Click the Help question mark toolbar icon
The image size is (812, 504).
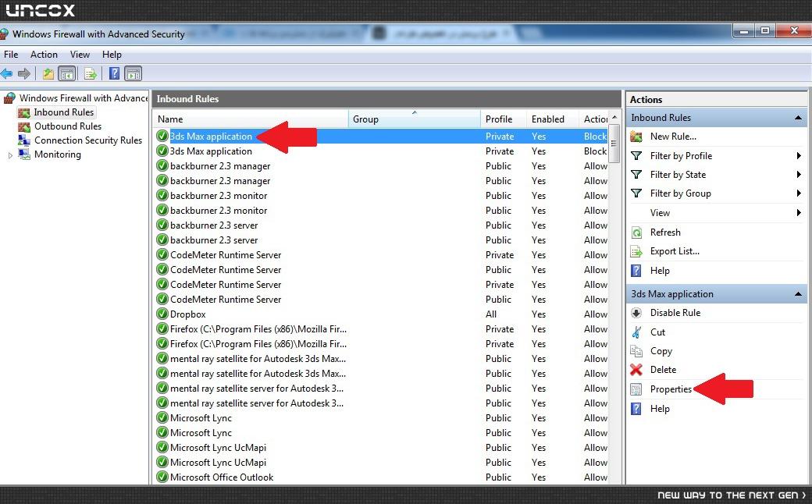coord(115,74)
